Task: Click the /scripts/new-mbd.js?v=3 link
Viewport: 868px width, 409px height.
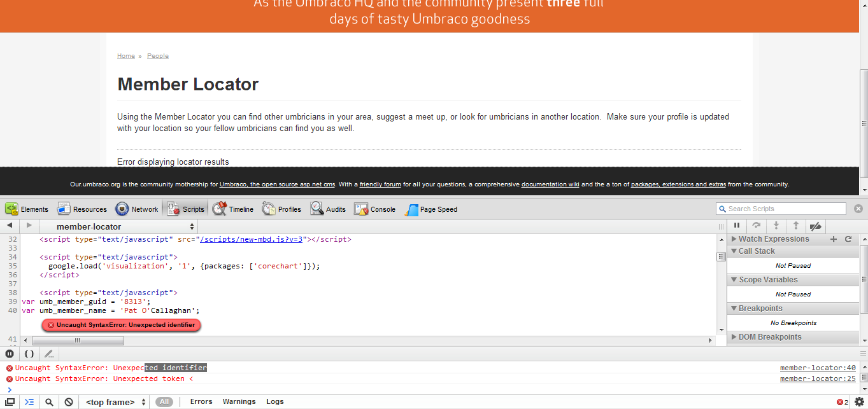Action: click(x=251, y=240)
